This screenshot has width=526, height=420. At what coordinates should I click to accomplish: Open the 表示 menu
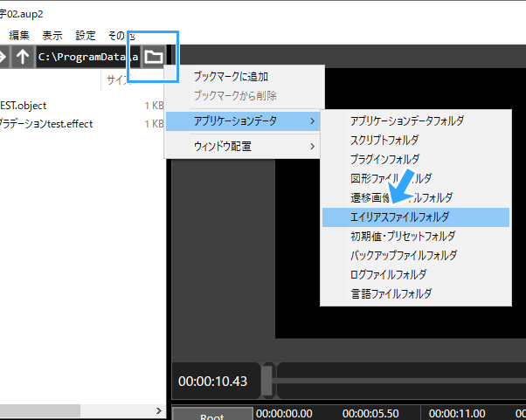pos(52,35)
